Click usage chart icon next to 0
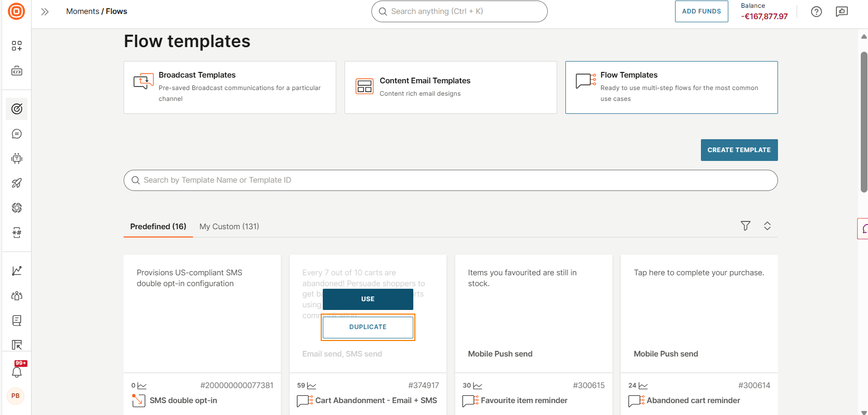This screenshot has width=868, height=415. [142, 386]
